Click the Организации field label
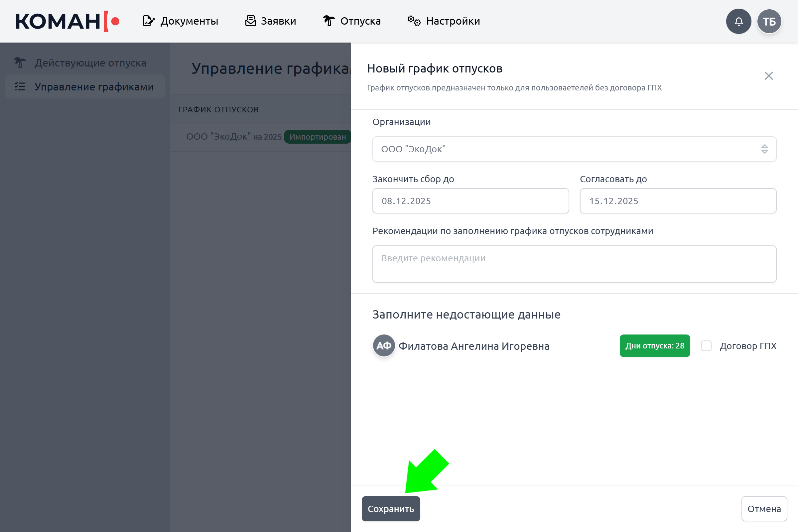 [401, 122]
